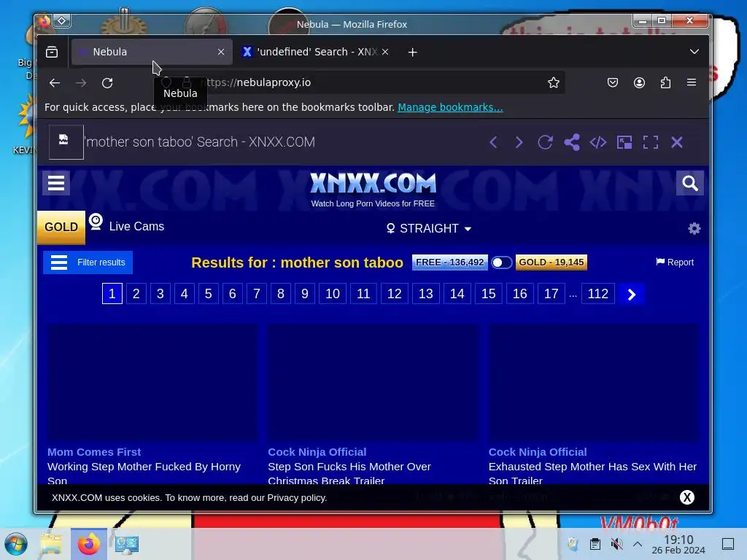This screenshot has width=747, height=560.
Task: Show hidden tray icons chevron
Action: tap(638, 544)
